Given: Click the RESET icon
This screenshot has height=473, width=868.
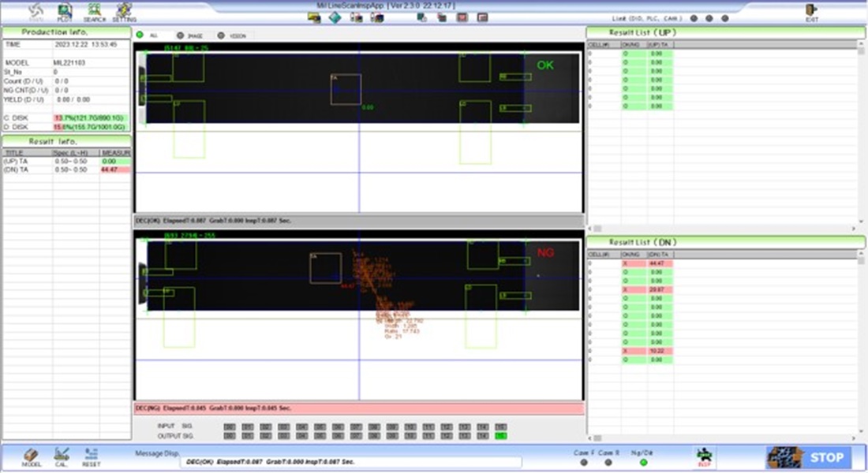Looking at the screenshot, I should [x=92, y=456].
